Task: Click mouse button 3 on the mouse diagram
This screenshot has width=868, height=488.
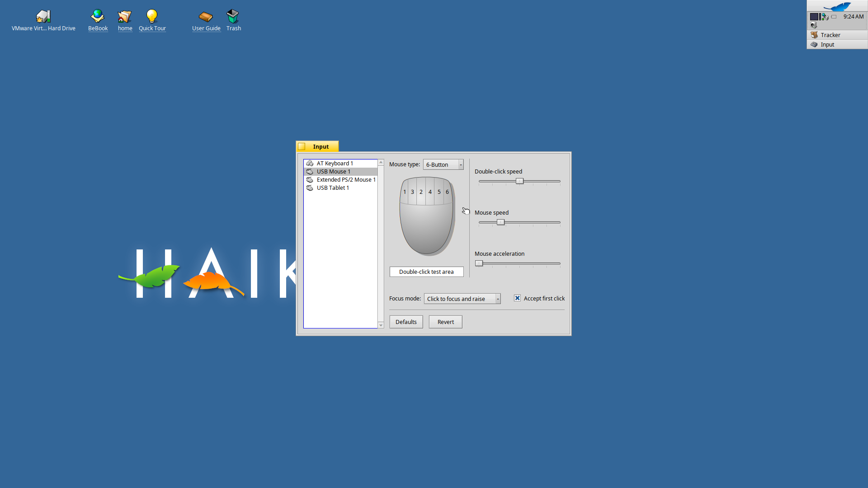Action: (x=412, y=192)
